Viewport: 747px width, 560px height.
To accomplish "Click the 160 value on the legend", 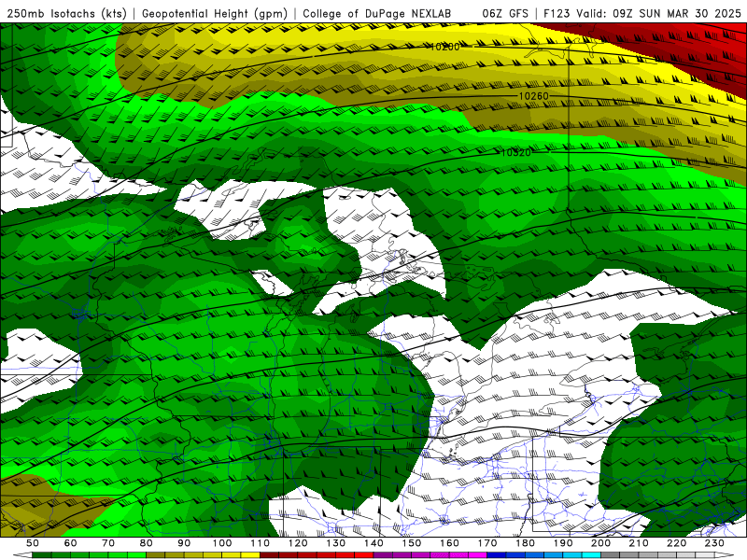I will (x=449, y=543).
